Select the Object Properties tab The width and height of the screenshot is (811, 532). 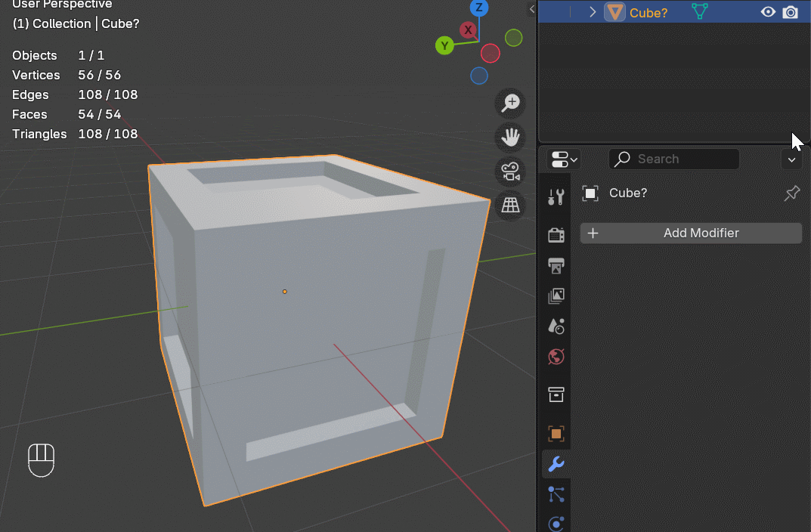(556, 434)
